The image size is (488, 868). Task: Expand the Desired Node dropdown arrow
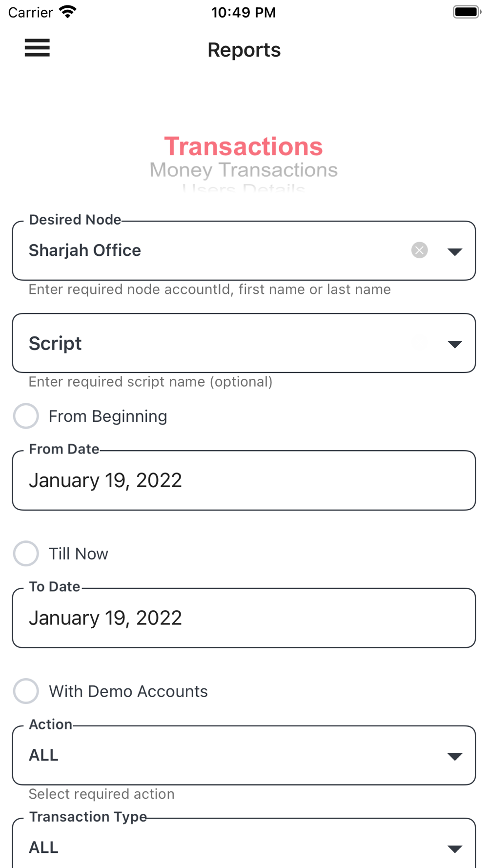click(454, 251)
